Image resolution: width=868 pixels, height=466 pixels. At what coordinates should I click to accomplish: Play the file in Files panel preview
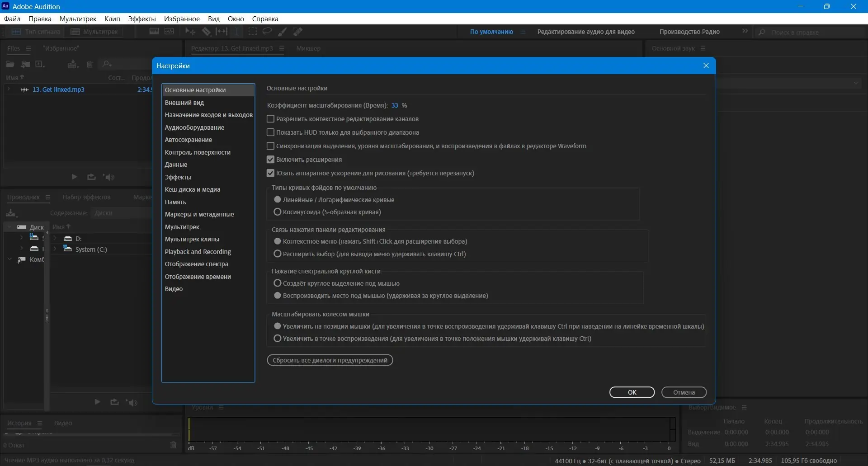(x=74, y=177)
